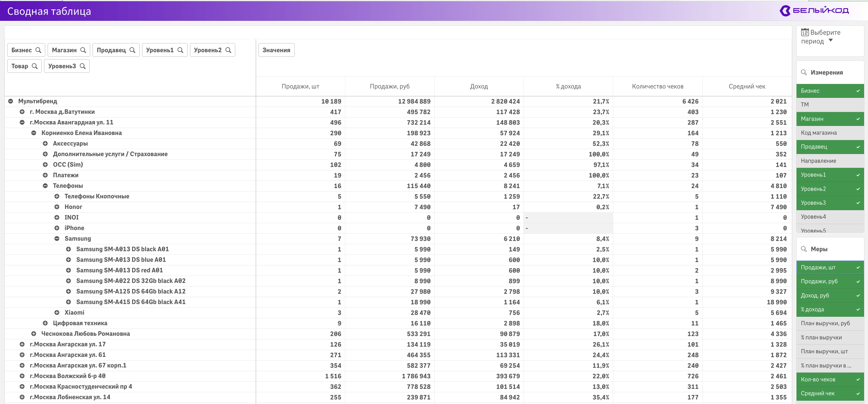
Task: Click search icon in Уровень1 field
Action: click(180, 50)
